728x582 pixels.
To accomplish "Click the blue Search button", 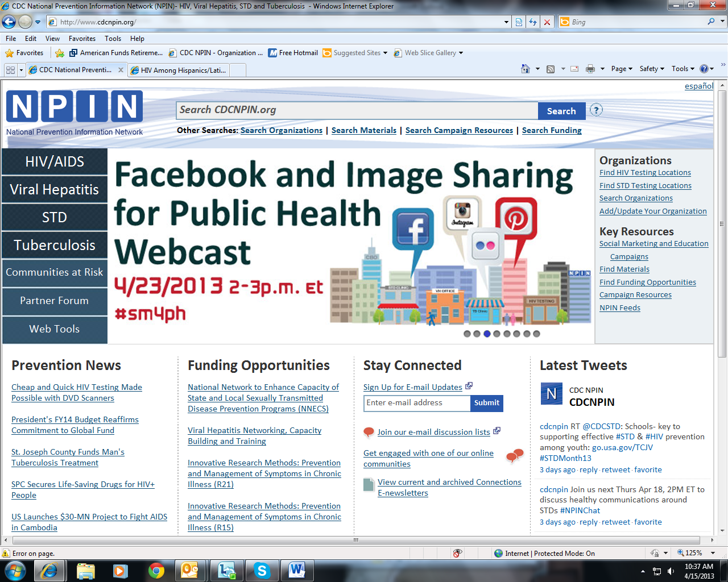I will point(561,111).
